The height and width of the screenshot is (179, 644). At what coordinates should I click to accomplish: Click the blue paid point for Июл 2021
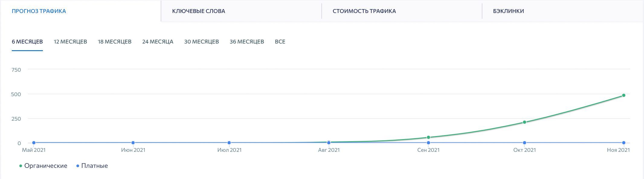(x=229, y=143)
